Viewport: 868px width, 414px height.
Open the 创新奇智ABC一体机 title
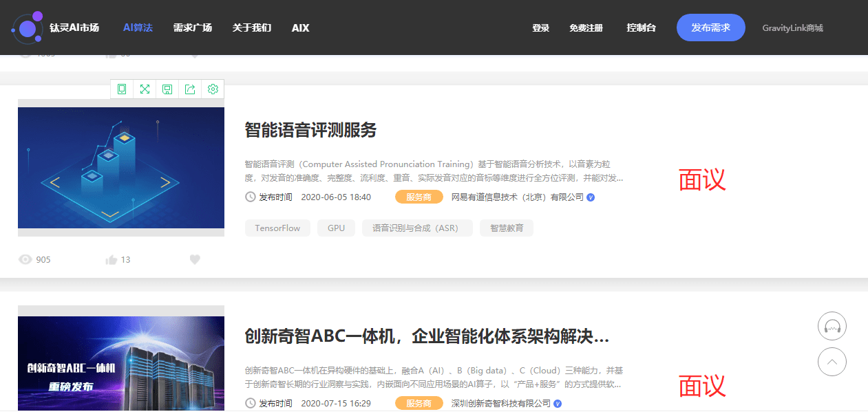tap(427, 336)
